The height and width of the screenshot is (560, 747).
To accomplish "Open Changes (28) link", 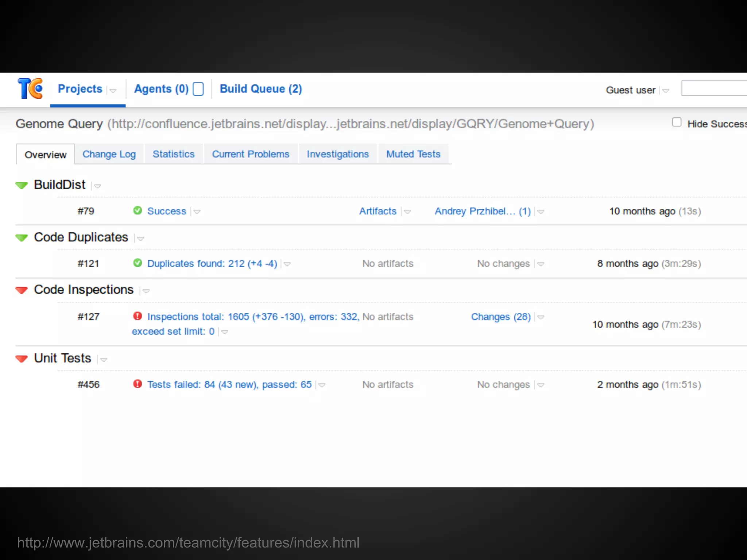I will click(501, 317).
